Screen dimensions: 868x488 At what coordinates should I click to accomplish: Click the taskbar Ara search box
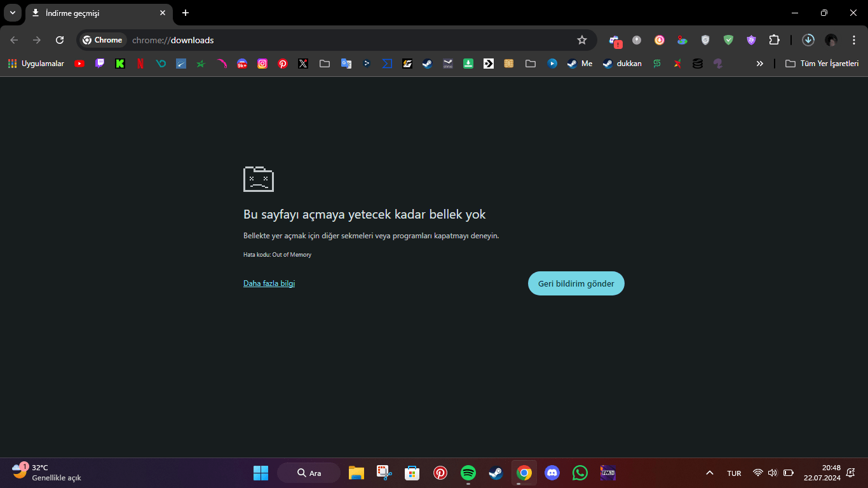[309, 473]
